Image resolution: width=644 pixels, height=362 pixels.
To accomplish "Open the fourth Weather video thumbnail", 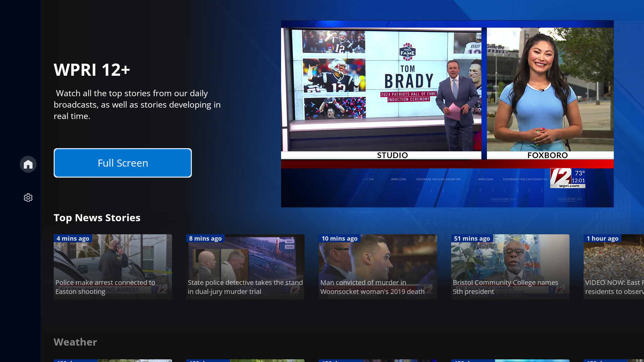I will point(510,361).
